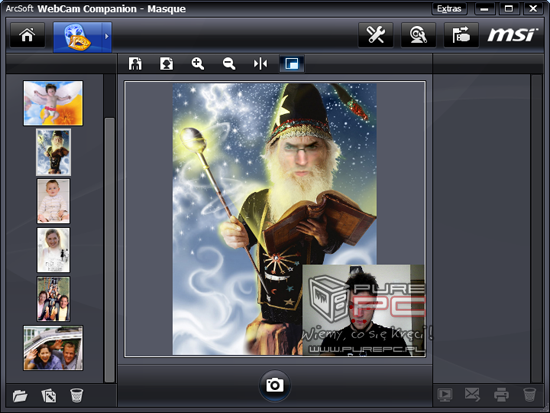Zoom out of the preview

[229, 64]
